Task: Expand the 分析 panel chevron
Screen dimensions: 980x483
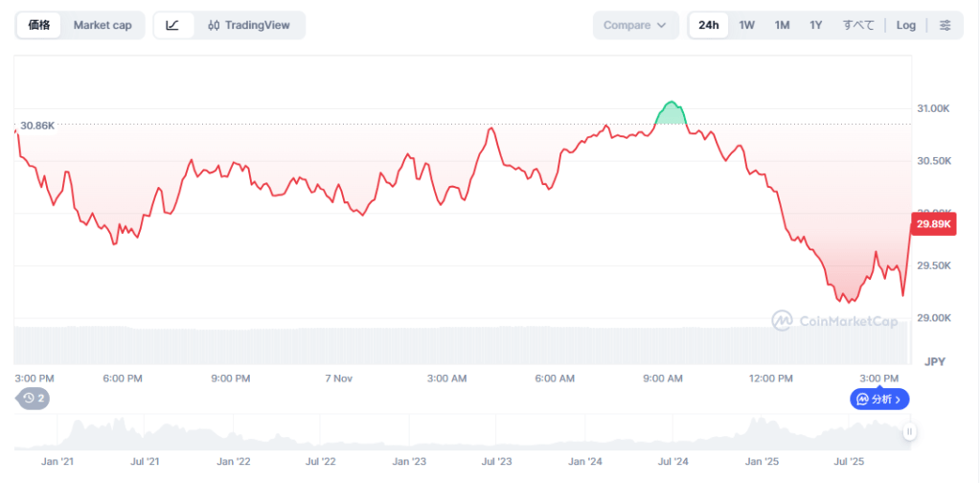Action: pyautogui.click(x=898, y=399)
